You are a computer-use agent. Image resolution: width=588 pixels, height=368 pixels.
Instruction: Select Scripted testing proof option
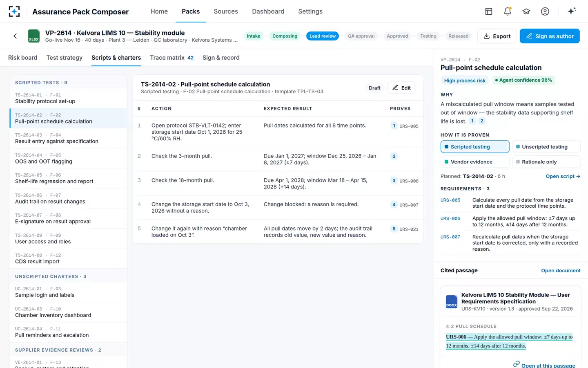coord(475,147)
